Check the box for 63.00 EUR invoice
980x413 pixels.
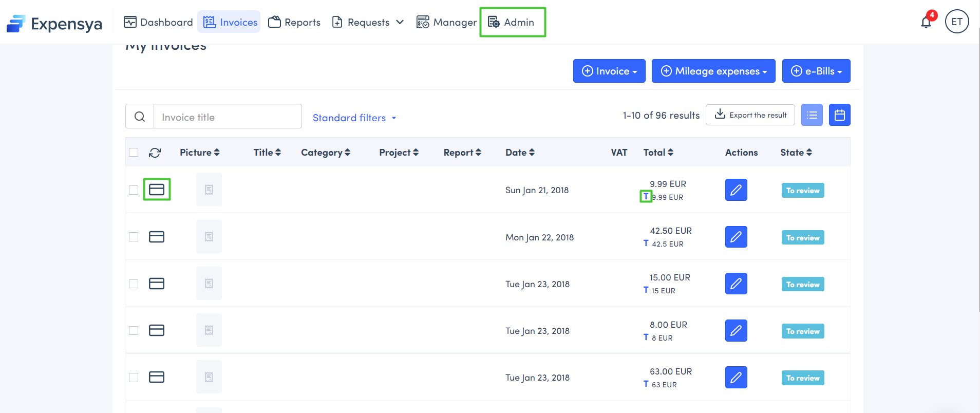(134, 378)
